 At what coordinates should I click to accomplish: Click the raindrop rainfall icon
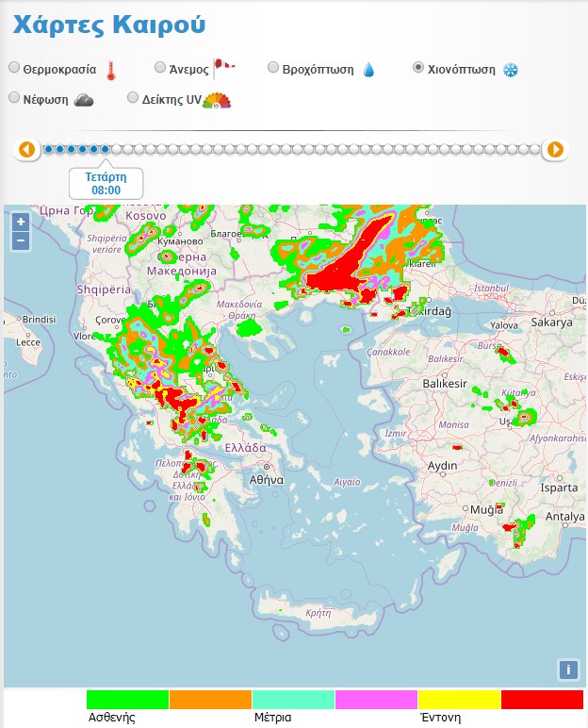pos(368,70)
